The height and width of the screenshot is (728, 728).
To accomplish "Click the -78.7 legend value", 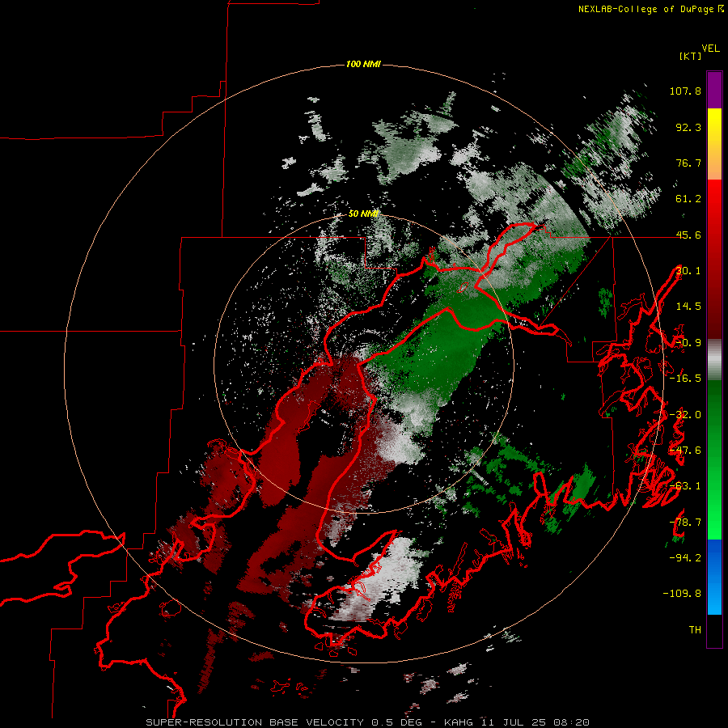I will pos(685,523).
